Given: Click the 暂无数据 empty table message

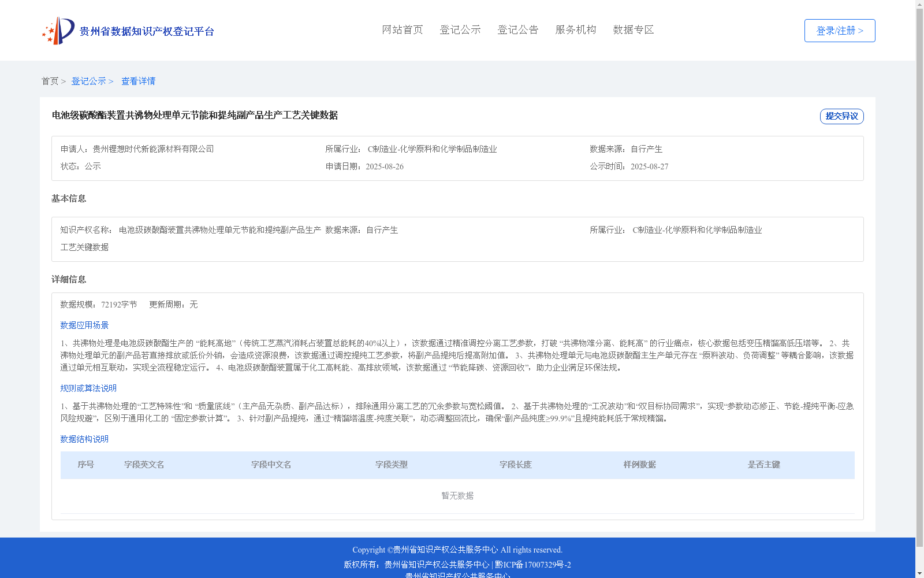Looking at the screenshot, I should [457, 496].
